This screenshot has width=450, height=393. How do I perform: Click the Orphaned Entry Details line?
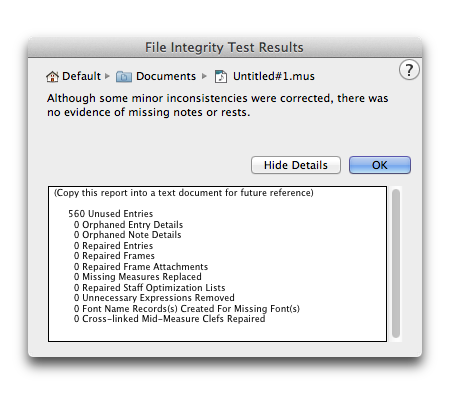tap(128, 225)
